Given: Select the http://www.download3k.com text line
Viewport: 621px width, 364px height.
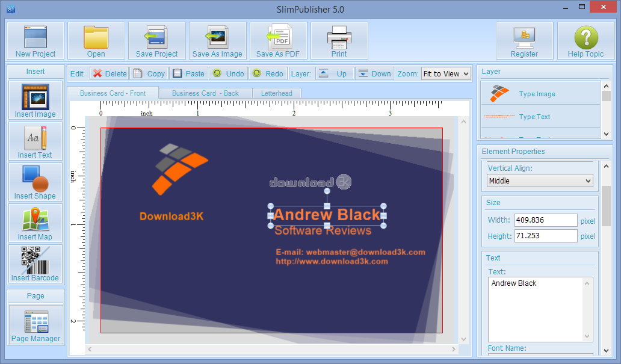Looking at the screenshot, I should (332, 261).
